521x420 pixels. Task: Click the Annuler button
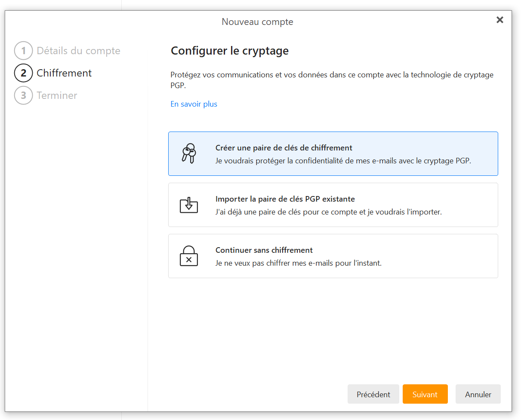[x=478, y=394]
